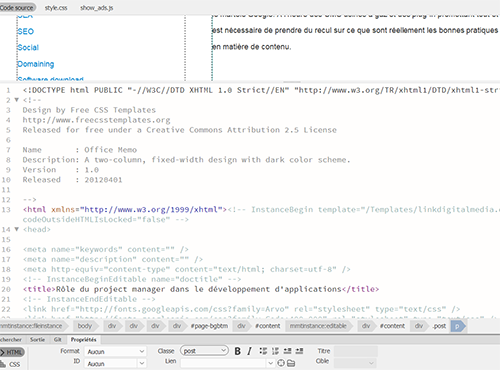Select body tag in tag selector
This screenshot has width=500, height=370.
point(85,326)
